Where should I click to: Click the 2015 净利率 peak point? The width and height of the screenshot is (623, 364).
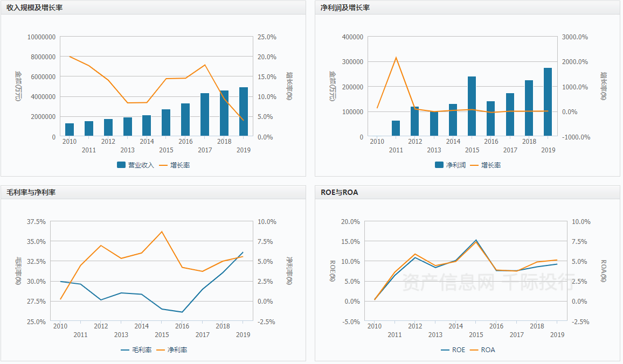click(162, 232)
